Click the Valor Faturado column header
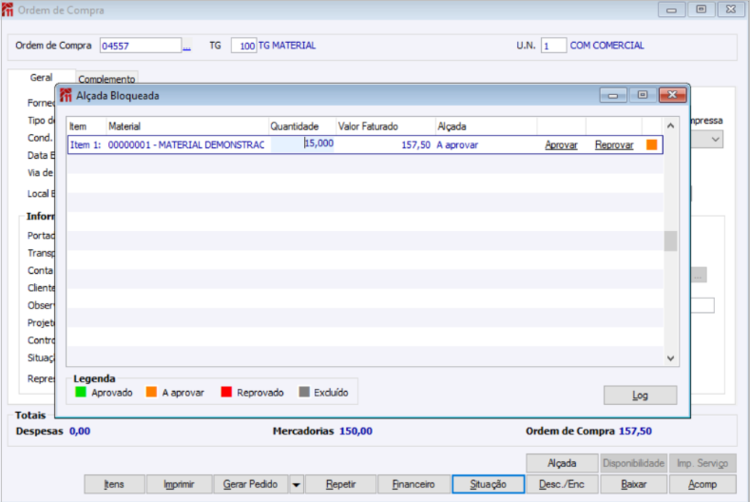Screen dimensions: 750x502 pos(368,126)
